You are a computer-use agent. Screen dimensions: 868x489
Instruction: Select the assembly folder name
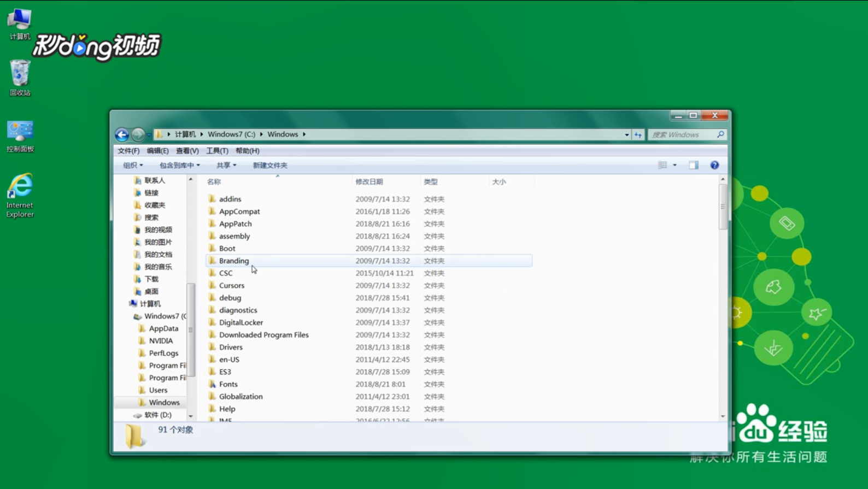[x=234, y=236]
